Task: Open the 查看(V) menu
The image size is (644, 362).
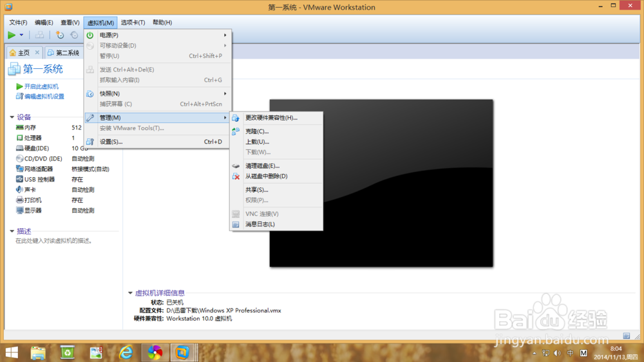Action: (x=70, y=23)
